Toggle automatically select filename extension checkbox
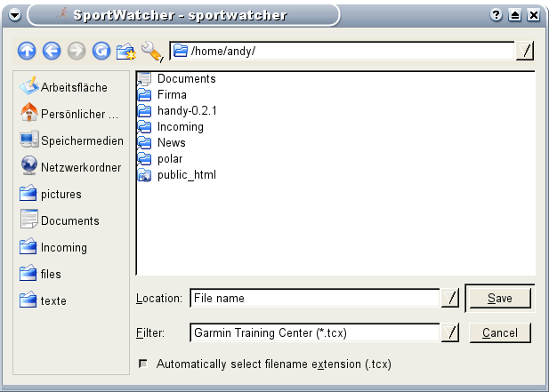549x392 pixels. pos(143,364)
